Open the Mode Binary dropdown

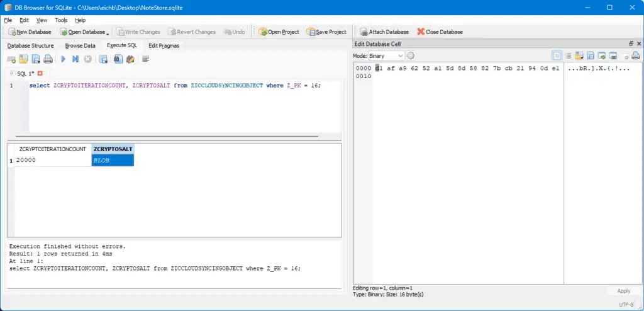(x=386, y=55)
